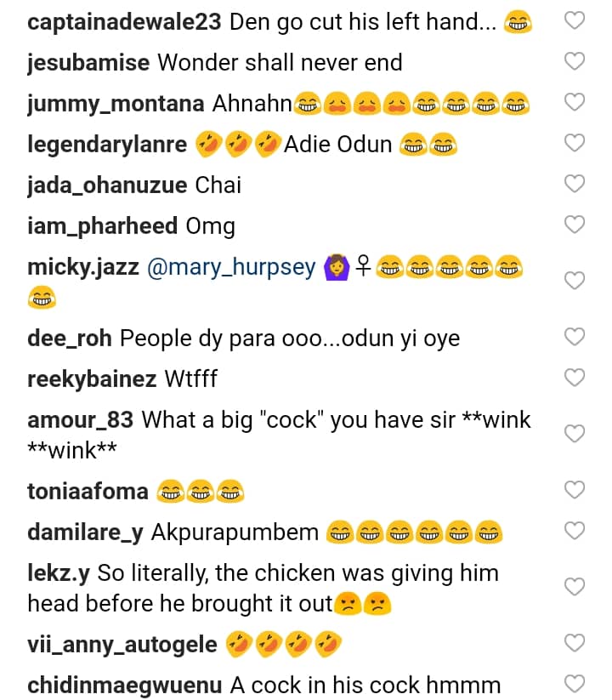Like jummy_montana's Ahnahn comment
Viewport: 612px width, 700px height.
click(575, 103)
